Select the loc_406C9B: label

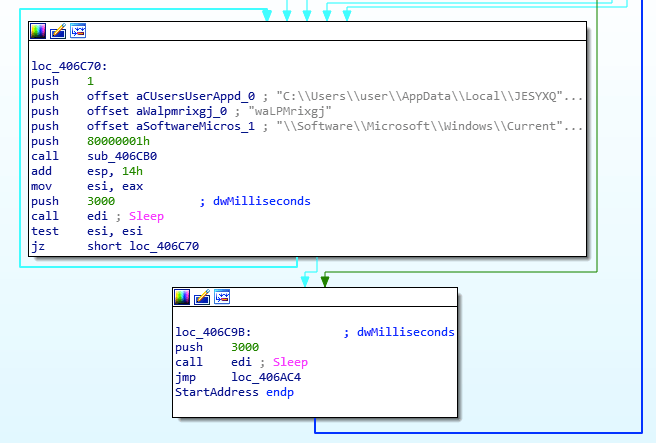tap(213, 332)
